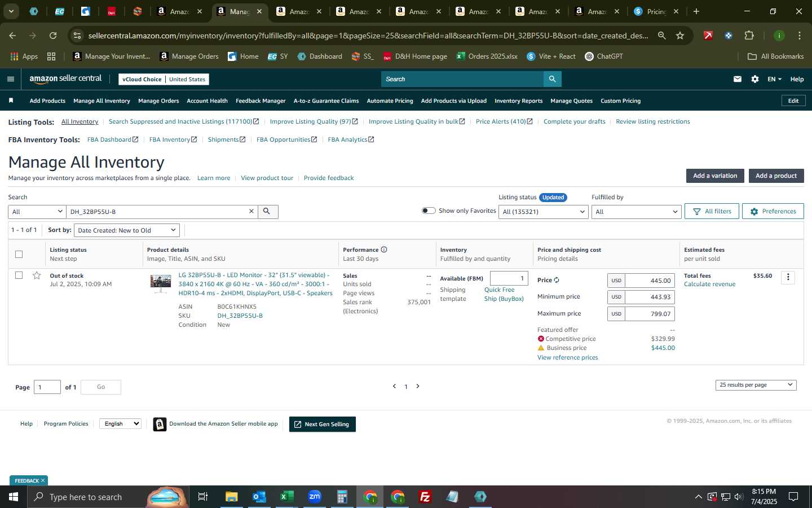Open Automate Pricing nav item

390,100
